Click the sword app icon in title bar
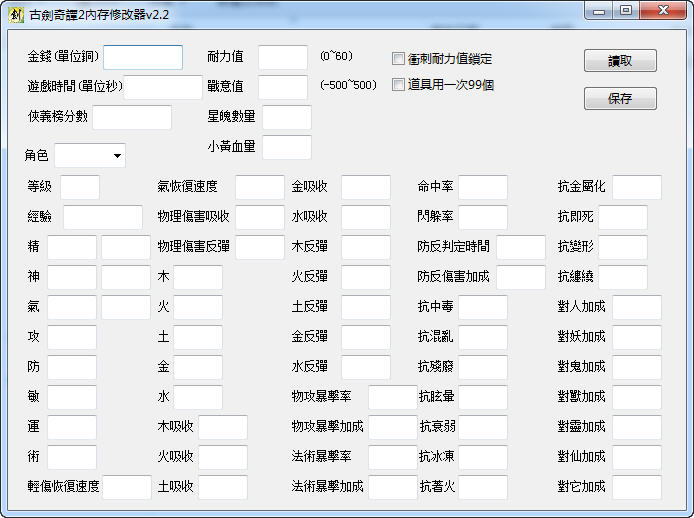Screen dimensions: 694x518 14,15
